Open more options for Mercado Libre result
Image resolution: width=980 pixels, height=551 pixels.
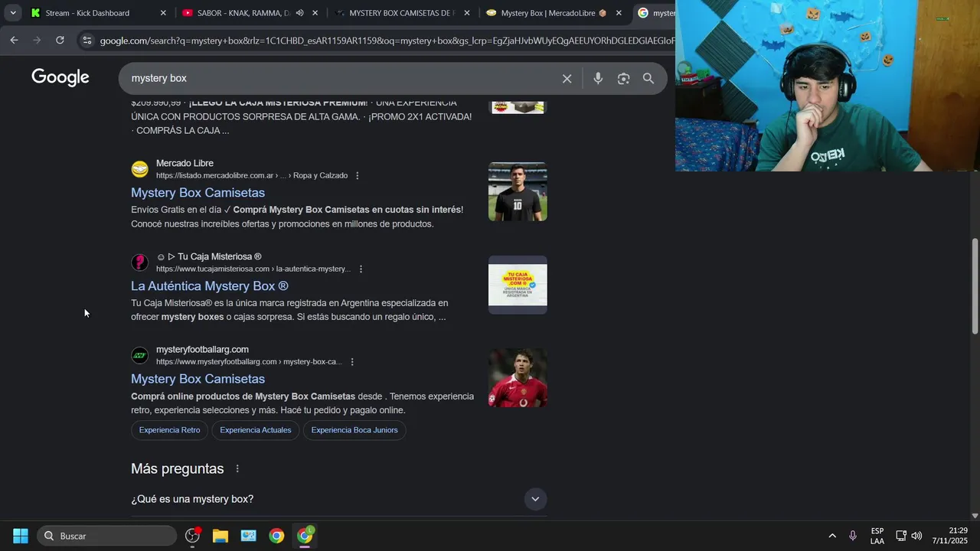357,176
